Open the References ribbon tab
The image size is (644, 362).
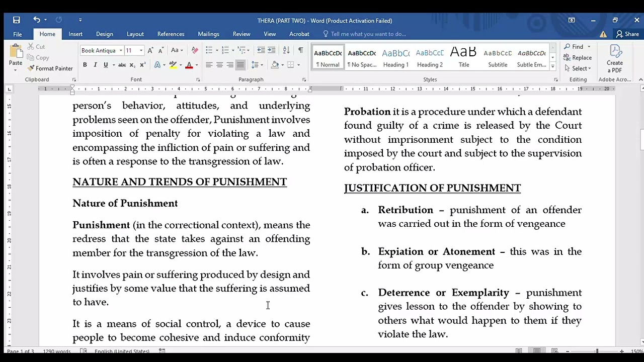tap(171, 34)
